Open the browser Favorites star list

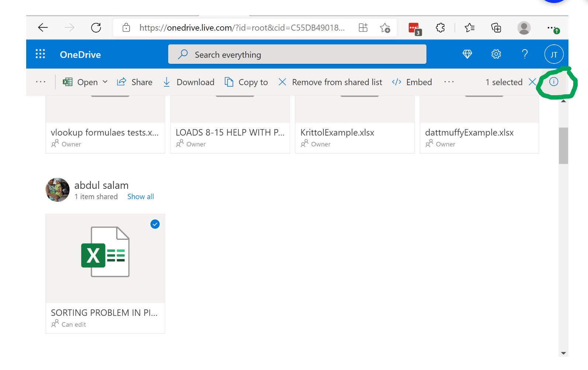point(470,28)
